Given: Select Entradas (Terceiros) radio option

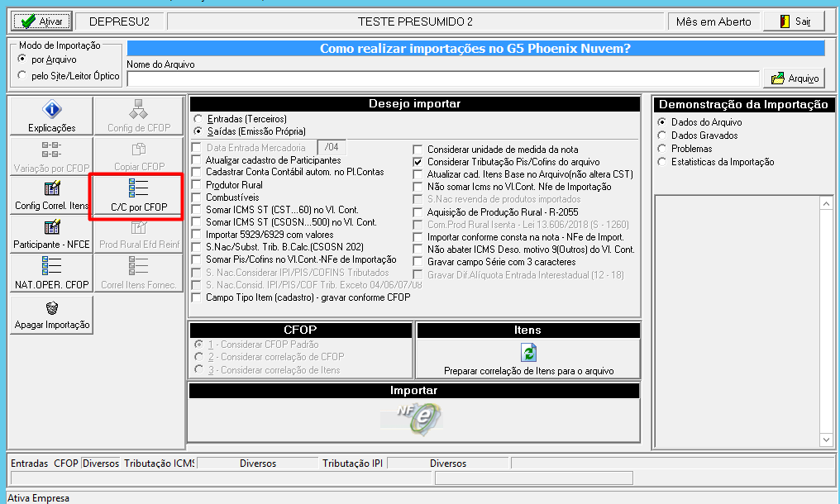Looking at the screenshot, I should point(198,119).
